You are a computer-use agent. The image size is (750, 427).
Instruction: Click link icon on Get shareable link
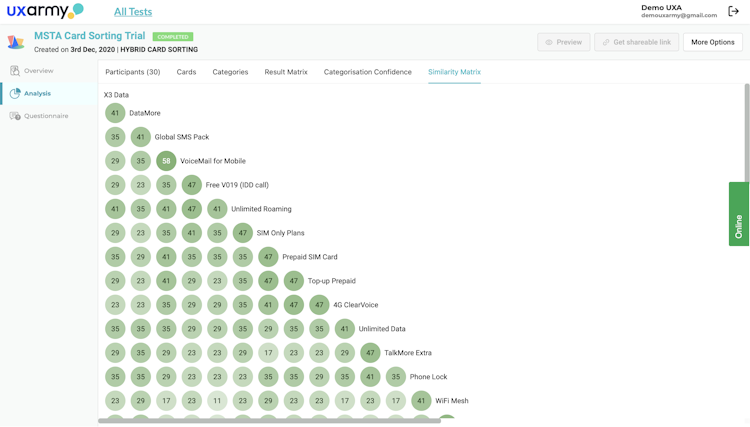(x=606, y=42)
